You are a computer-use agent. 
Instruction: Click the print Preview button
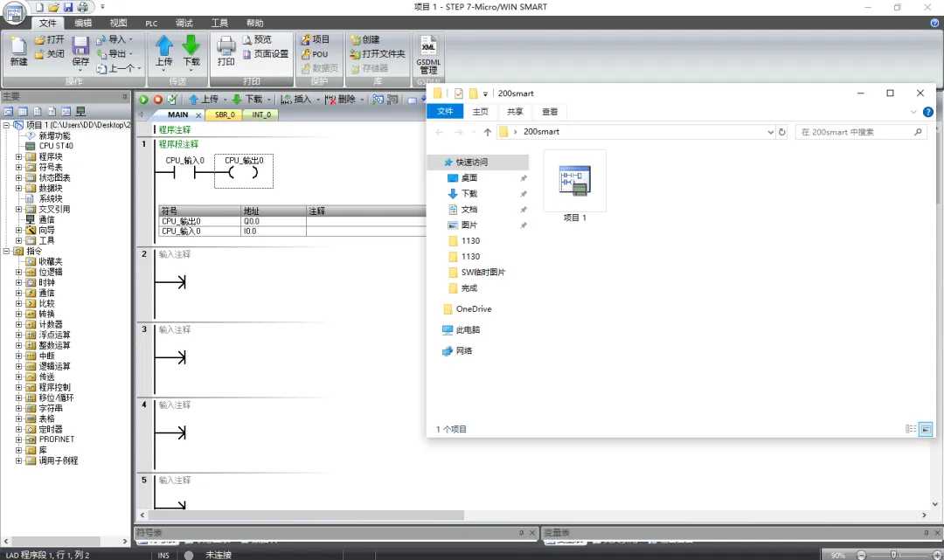[x=257, y=39]
